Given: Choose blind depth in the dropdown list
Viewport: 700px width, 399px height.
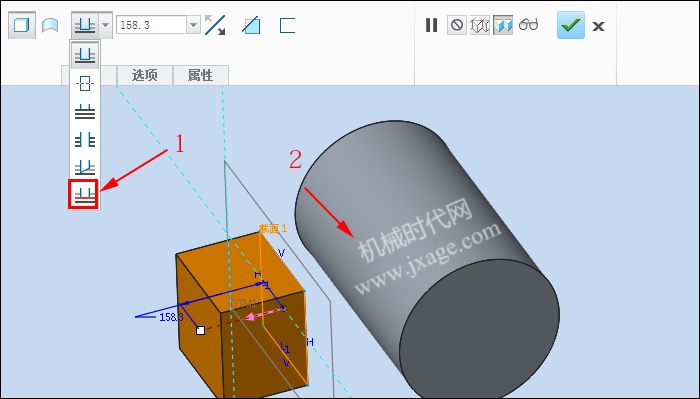Looking at the screenshot, I should [x=85, y=55].
